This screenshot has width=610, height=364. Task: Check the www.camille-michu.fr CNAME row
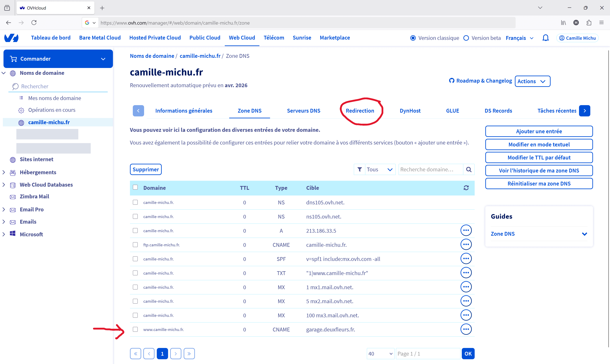click(135, 329)
